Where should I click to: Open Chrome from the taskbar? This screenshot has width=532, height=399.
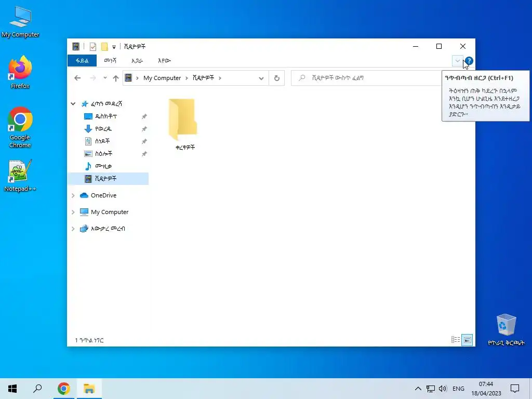(64, 389)
